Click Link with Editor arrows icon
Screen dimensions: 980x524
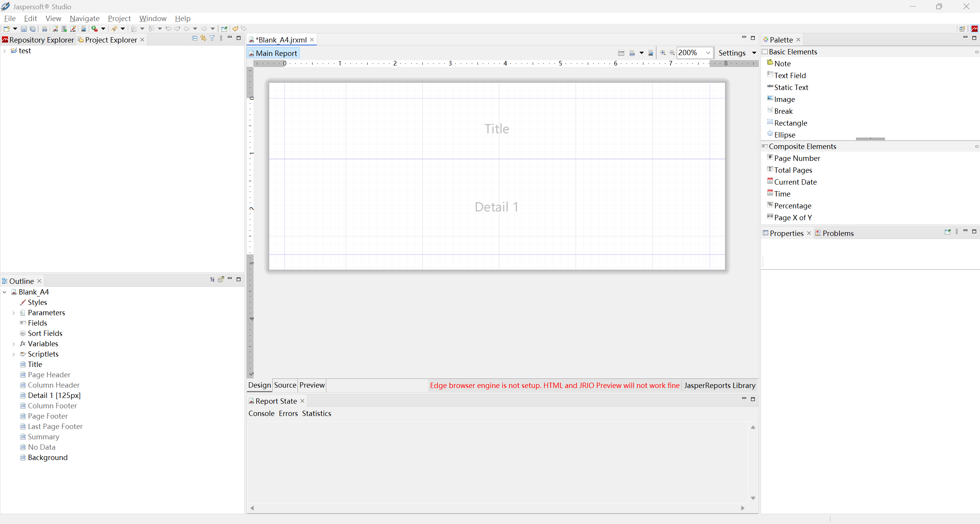click(x=203, y=38)
